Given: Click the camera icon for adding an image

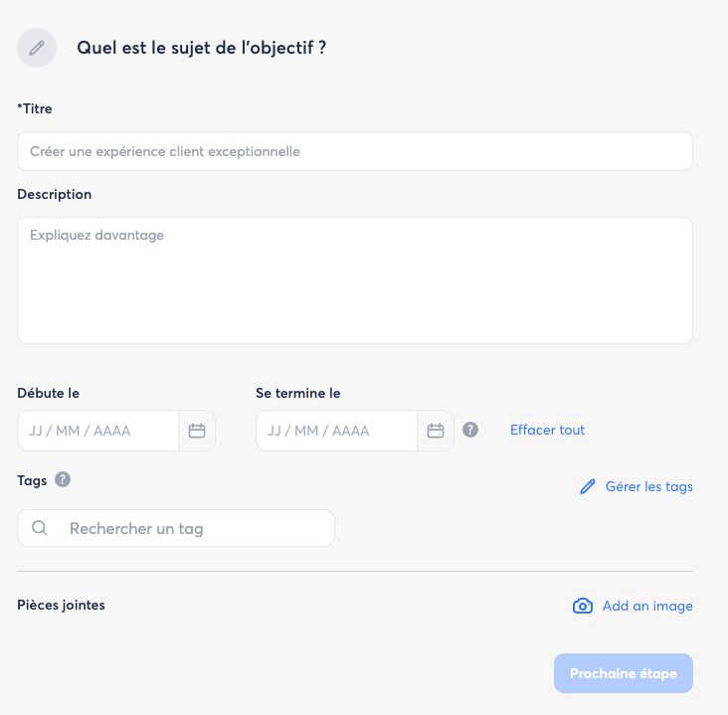Looking at the screenshot, I should pos(583,606).
